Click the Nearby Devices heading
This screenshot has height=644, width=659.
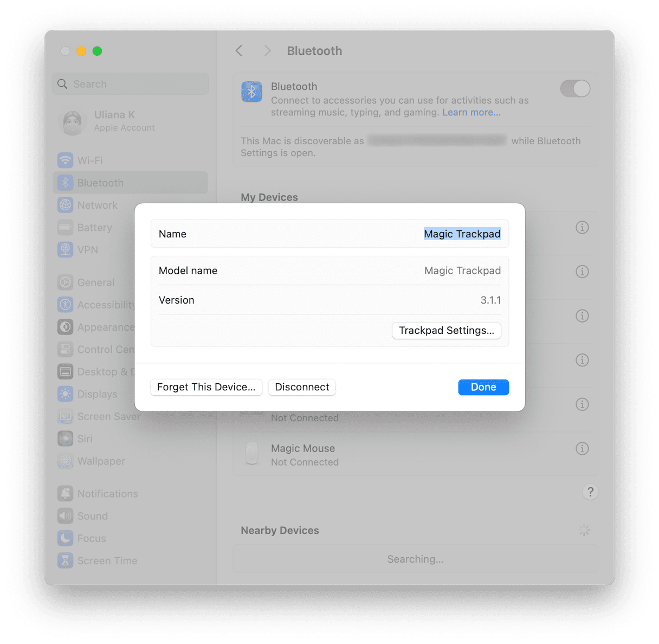pos(280,530)
